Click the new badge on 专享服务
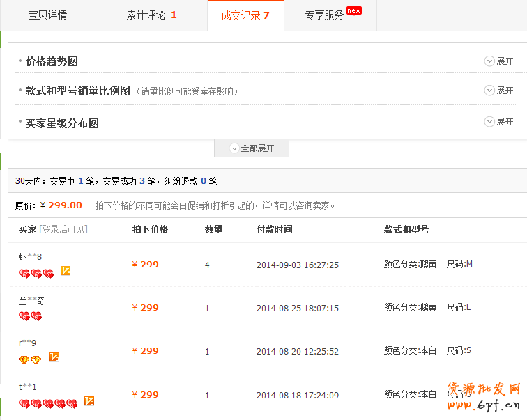 click(354, 10)
